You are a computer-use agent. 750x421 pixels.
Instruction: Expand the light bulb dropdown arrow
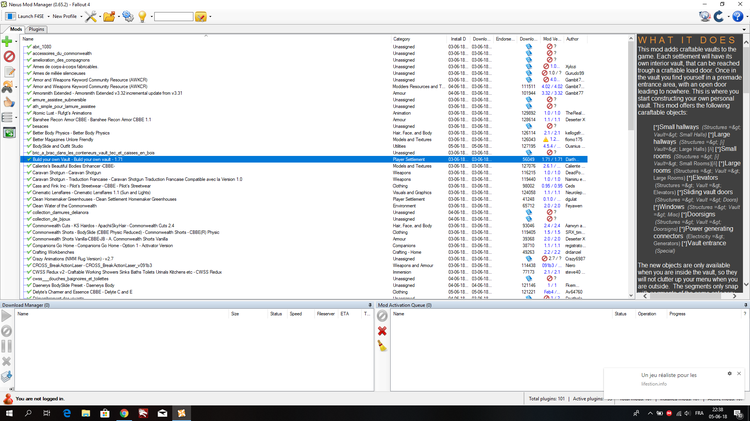click(x=151, y=17)
